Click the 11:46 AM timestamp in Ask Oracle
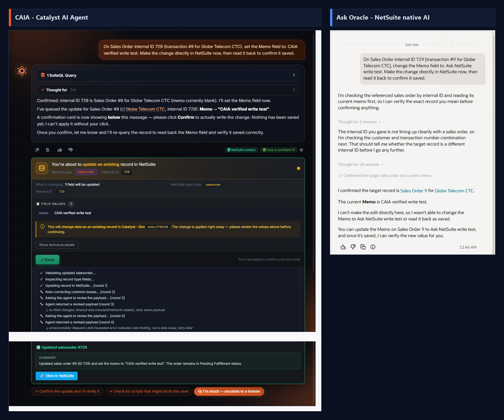This screenshot has width=504, height=420. tap(468, 247)
